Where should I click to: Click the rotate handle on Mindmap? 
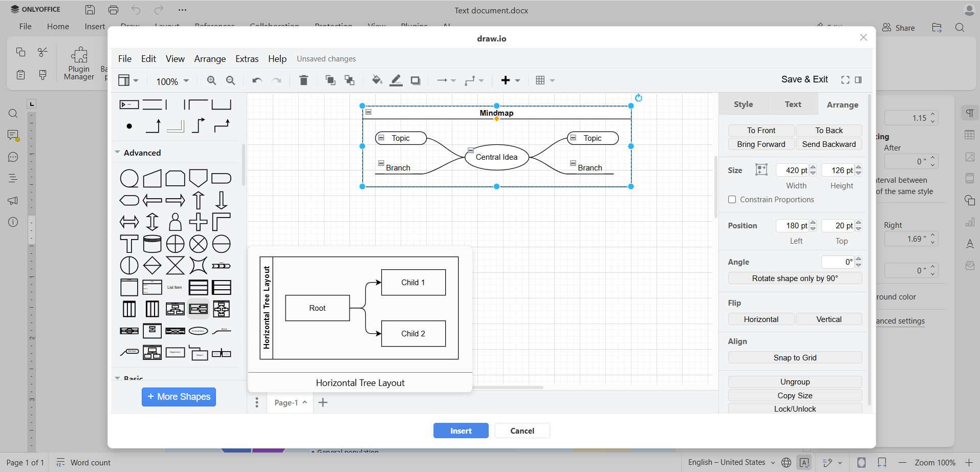point(638,98)
